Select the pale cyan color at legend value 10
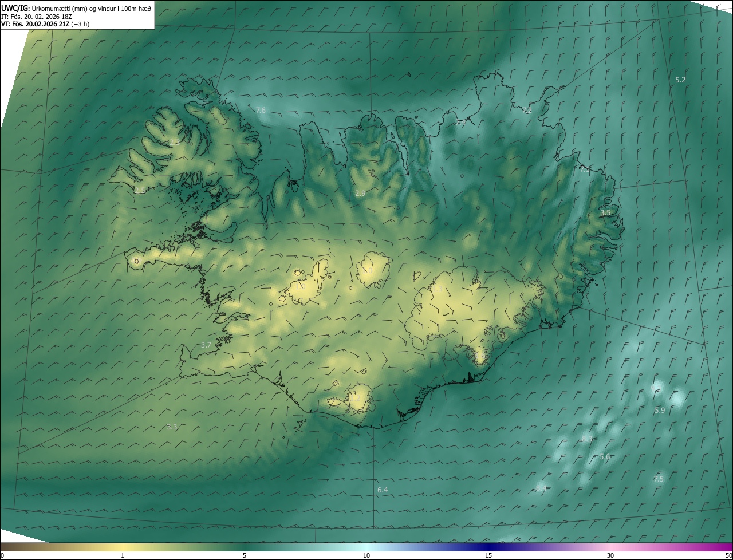 pos(366,547)
